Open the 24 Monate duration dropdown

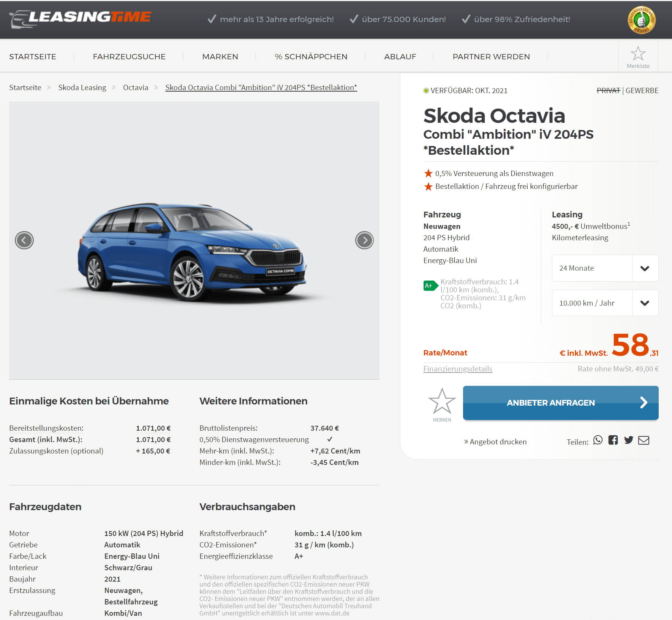[605, 268]
